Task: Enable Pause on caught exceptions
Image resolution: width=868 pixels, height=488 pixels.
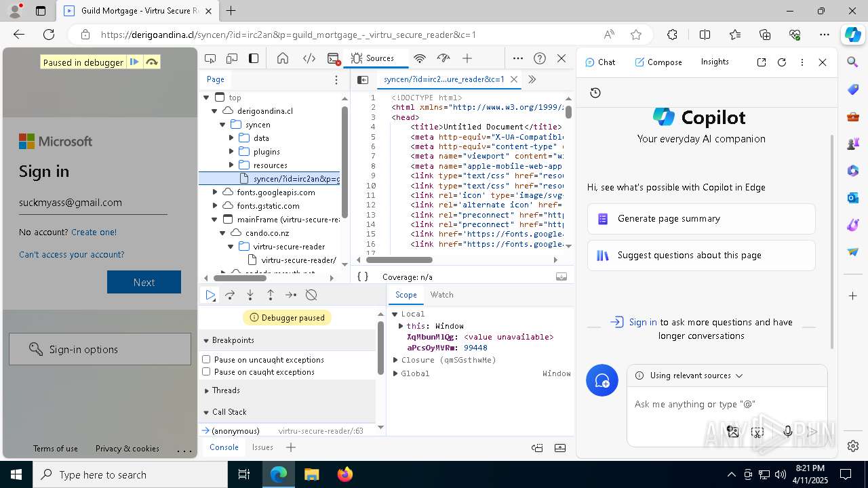Action: 206,371
